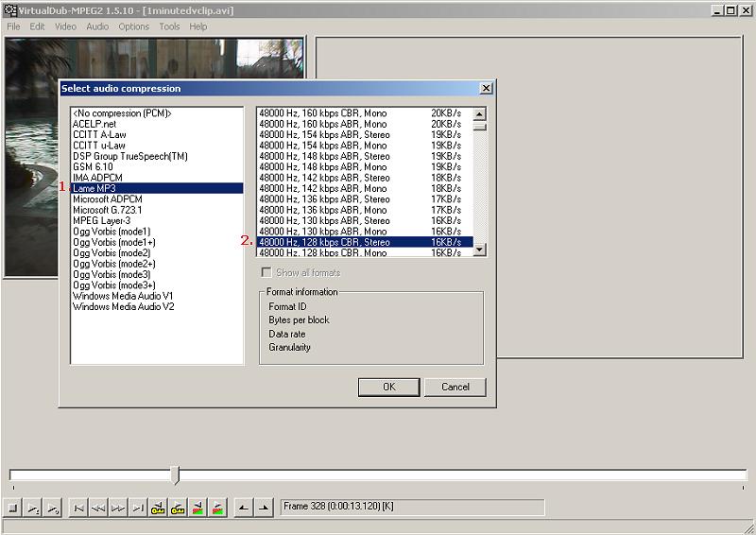
Task: Select 48000 Hz, 160 kbps ABR, Mono
Action: [365, 124]
